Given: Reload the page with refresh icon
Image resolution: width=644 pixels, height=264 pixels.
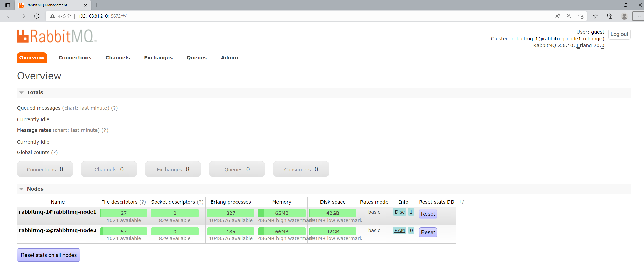Looking at the screenshot, I should tap(37, 16).
